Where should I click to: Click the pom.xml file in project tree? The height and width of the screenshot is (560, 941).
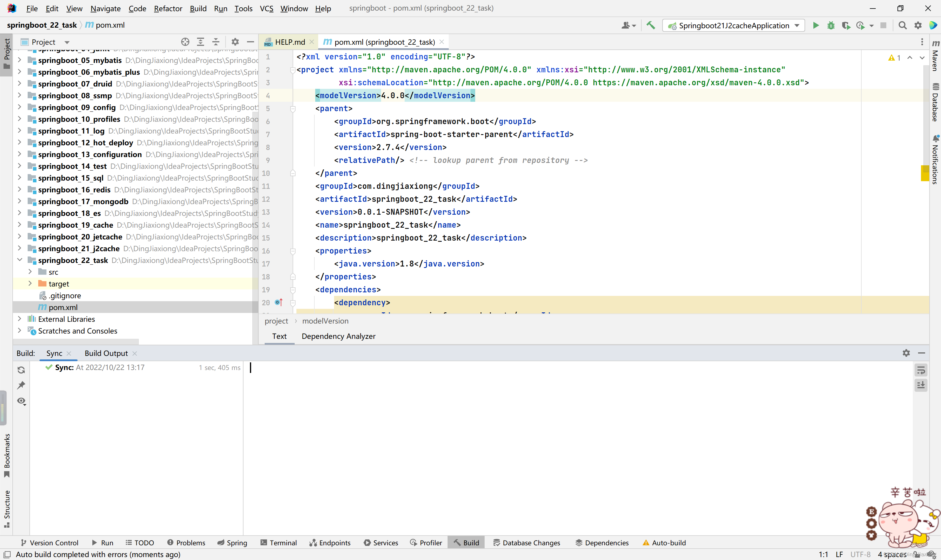point(63,307)
